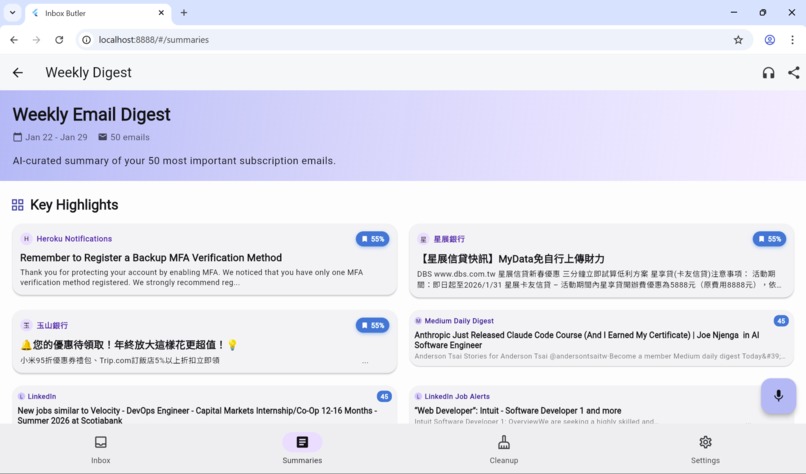
Task: Bookmark this page with the star
Action: (x=738, y=40)
